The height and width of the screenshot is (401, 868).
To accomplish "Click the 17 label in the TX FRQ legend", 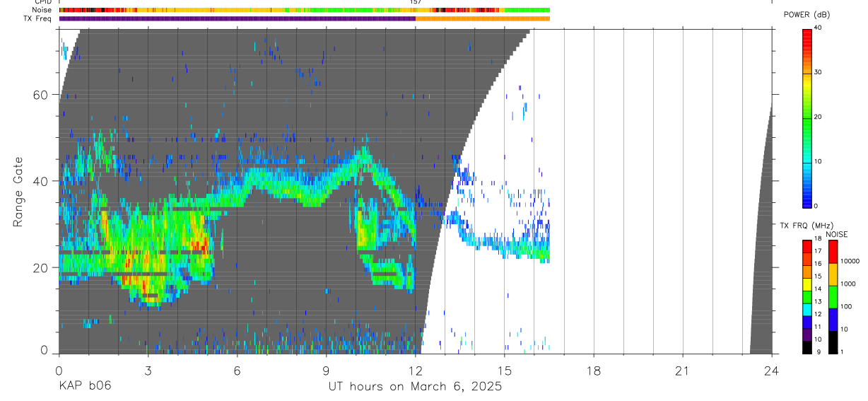I will click(x=819, y=251).
